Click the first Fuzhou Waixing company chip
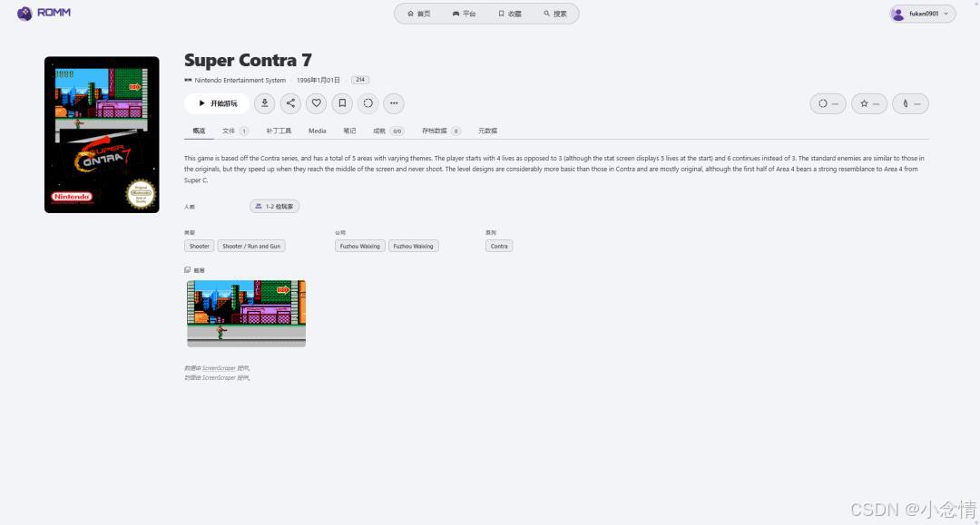This screenshot has height=525, width=980. (360, 246)
